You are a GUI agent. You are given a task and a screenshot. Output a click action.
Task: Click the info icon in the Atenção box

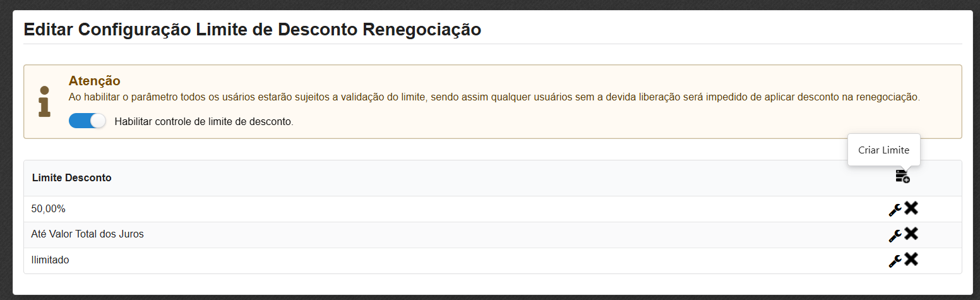pos(44,101)
